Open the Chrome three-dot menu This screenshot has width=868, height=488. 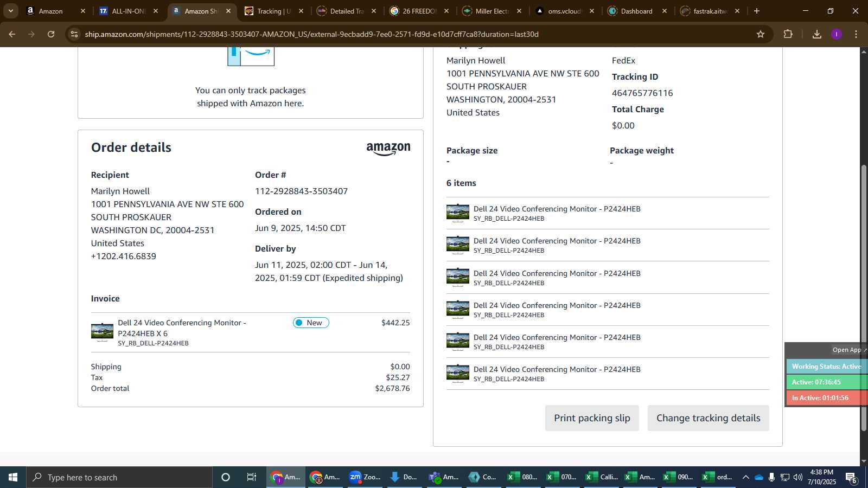coord(856,34)
